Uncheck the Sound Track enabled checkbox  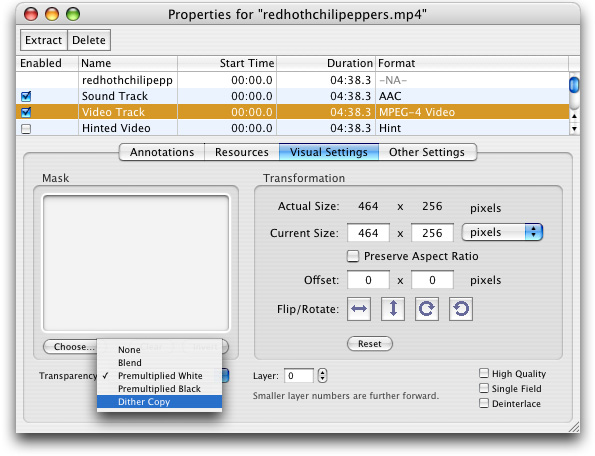click(x=26, y=96)
